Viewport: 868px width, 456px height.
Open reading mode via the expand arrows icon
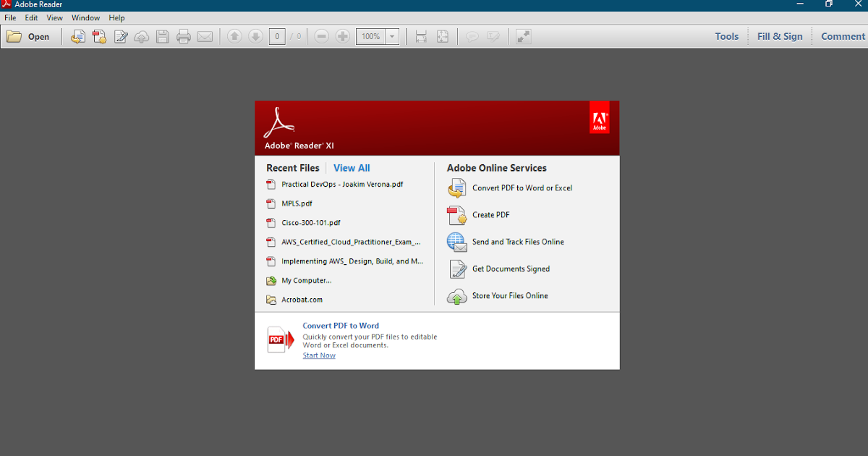(x=524, y=36)
